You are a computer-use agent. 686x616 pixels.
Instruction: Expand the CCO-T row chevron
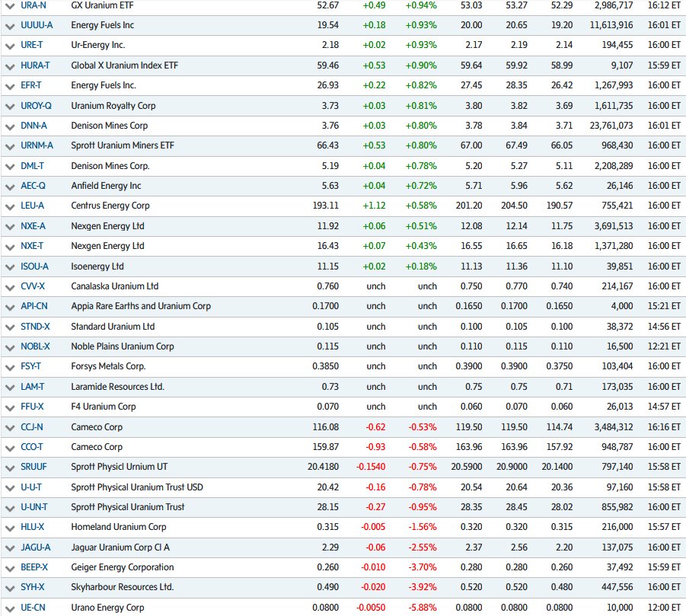10,448
